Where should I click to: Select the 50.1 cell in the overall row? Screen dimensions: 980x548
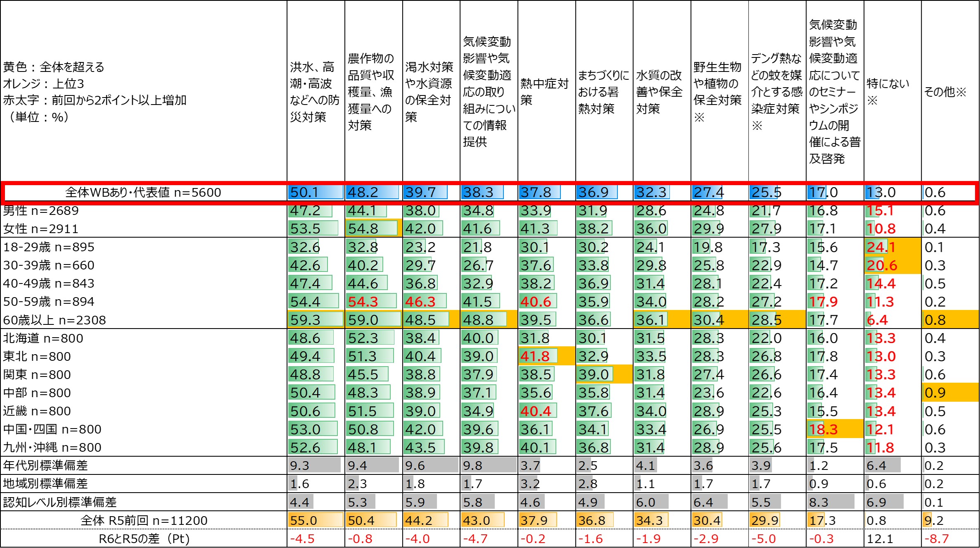[316, 193]
